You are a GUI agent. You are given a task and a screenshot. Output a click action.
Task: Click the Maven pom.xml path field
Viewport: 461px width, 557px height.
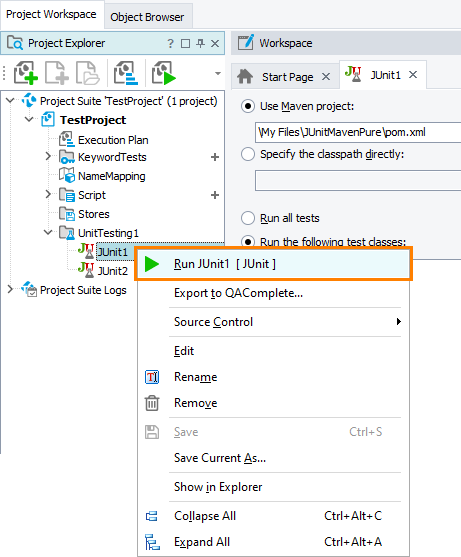pos(358,132)
